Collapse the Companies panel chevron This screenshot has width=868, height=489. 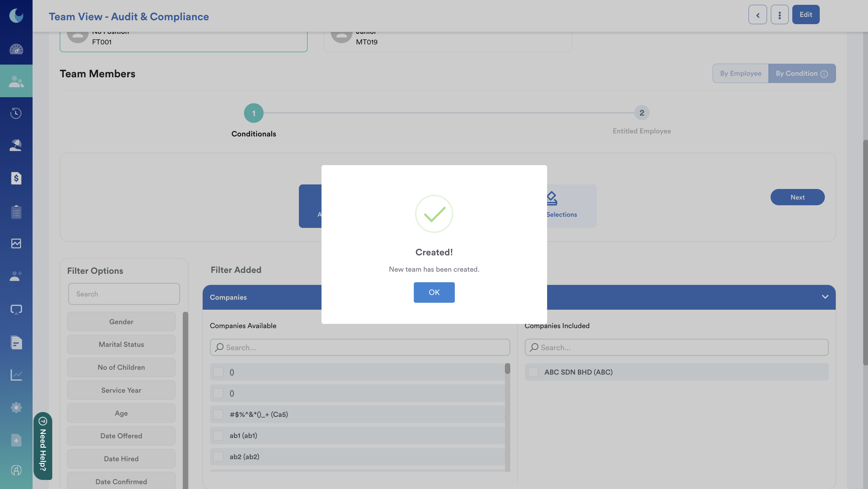click(825, 297)
